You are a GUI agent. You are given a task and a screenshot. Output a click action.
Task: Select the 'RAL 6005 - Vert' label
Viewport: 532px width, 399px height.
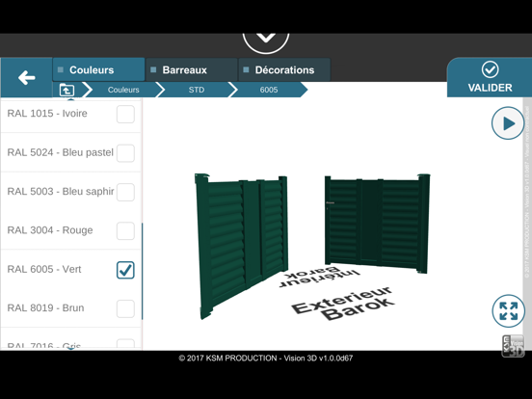click(x=44, y=270)
